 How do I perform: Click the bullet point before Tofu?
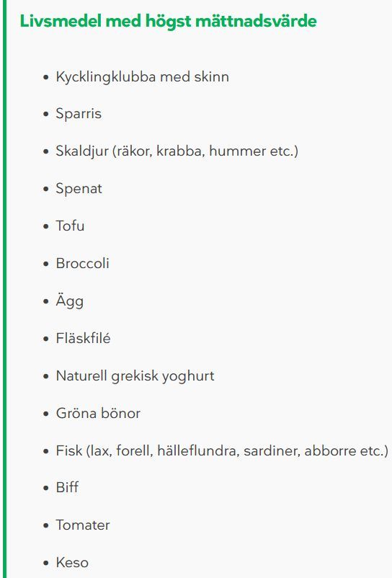45,226
